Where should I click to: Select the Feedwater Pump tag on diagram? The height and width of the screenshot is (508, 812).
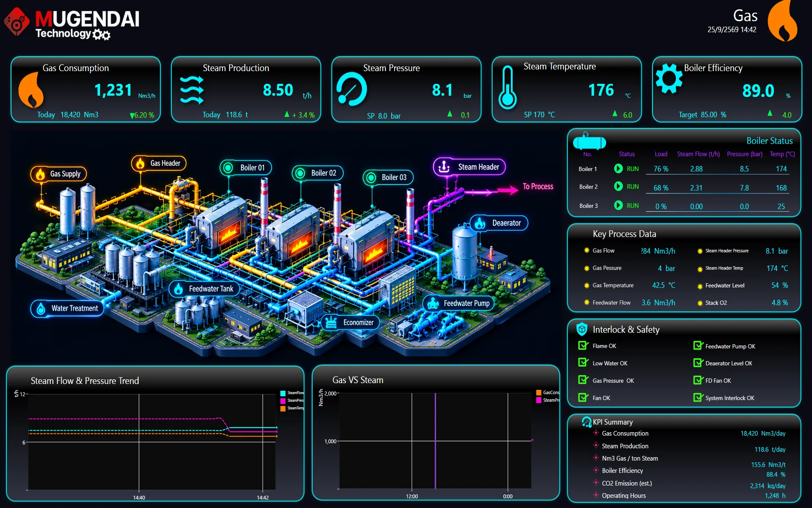coord(458,303)
